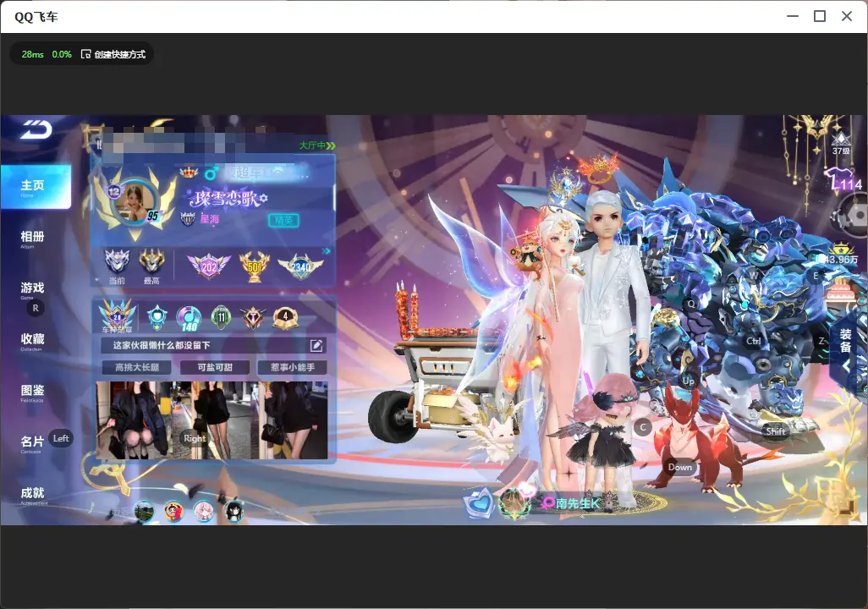The height and width of the screenshot is (609, 868).
Task: Click the 惹事小能手 tag
Action: 292,368
